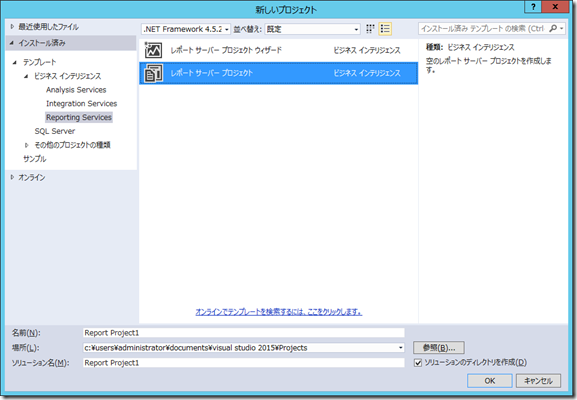Switch templates to medium list view
Image resolution: width=577 pixels, height=400 pixels.
tap(385, 29)
